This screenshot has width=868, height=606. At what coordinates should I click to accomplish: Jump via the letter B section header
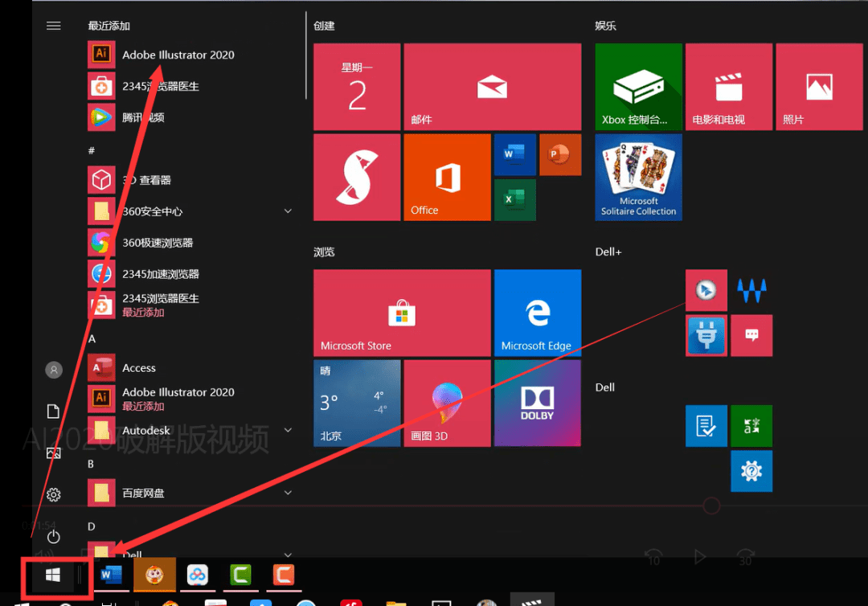pos(91,464)
